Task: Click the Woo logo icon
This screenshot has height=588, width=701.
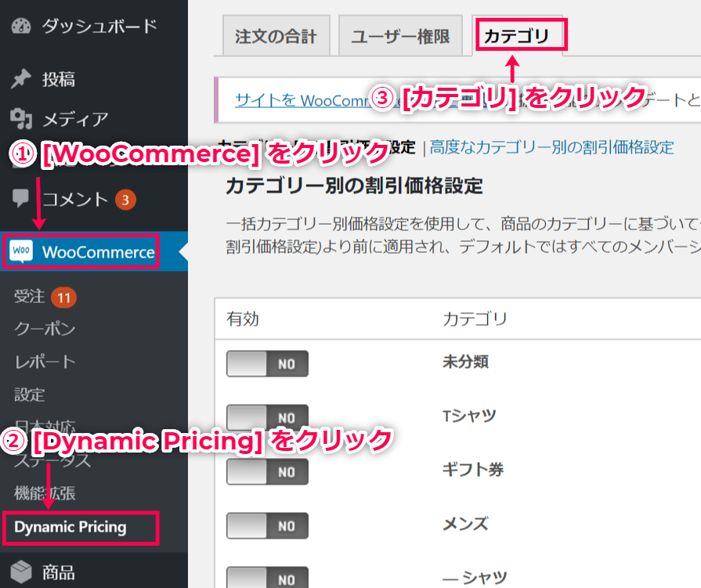Action: coord(21,251)
